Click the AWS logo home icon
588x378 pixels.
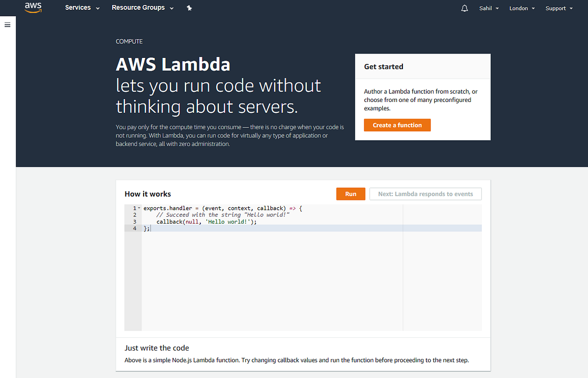pos(33,8)
